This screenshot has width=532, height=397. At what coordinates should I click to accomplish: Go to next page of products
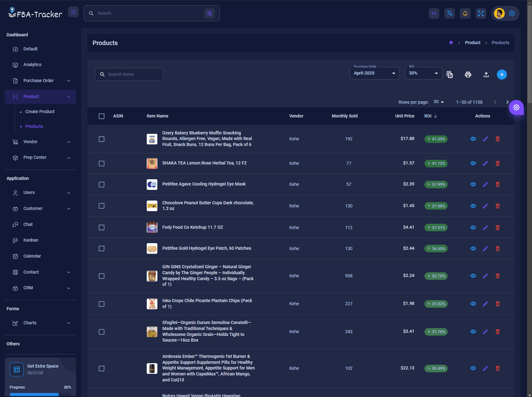(507, 102)
